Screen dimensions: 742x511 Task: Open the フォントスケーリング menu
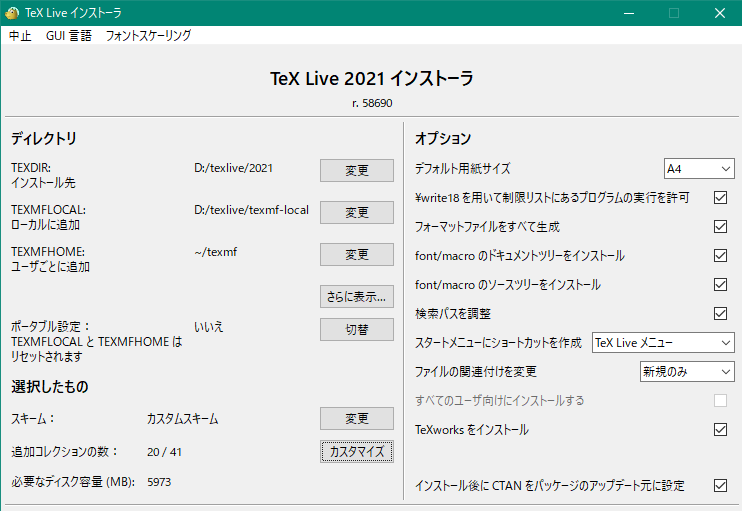(148, 35)
